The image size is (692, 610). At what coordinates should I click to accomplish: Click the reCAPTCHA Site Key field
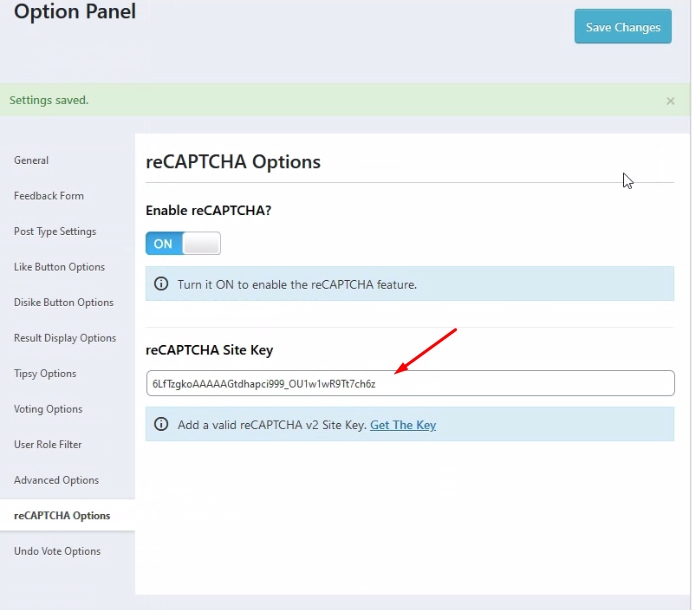pos(410,383)
